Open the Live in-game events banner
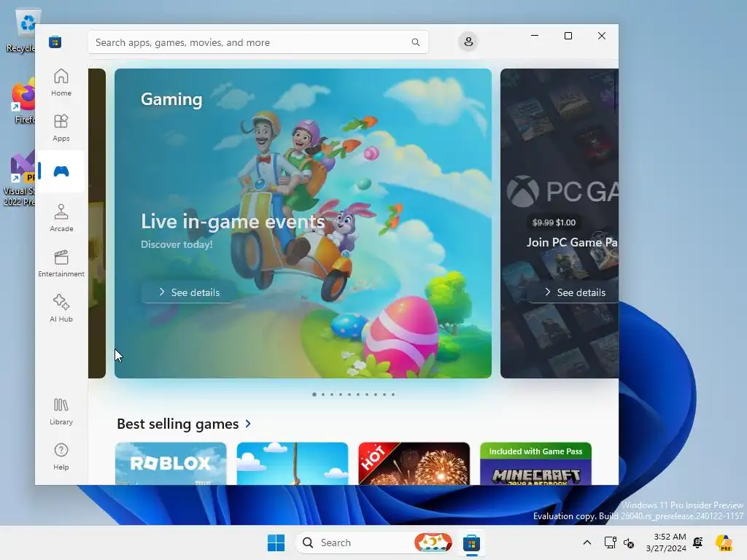 click(303, 223)
